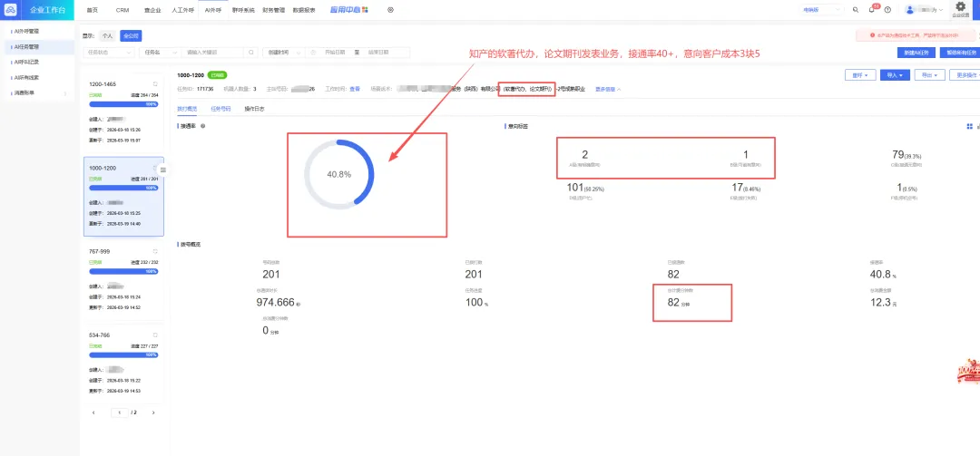Open the 任务状态 dropdown
Viewport: 980px width, 456px height.
pyautogui.click(x=109, y=53)
